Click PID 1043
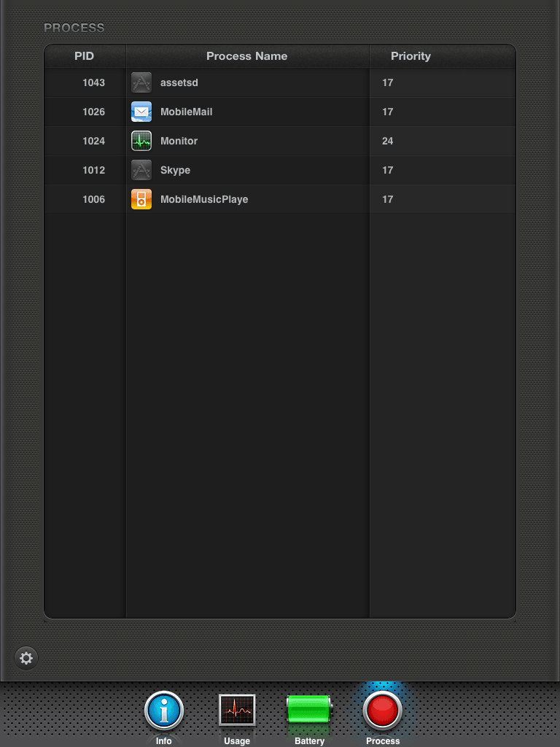The height and width of the screenshot is (747, 560). [x=93, y=82]
